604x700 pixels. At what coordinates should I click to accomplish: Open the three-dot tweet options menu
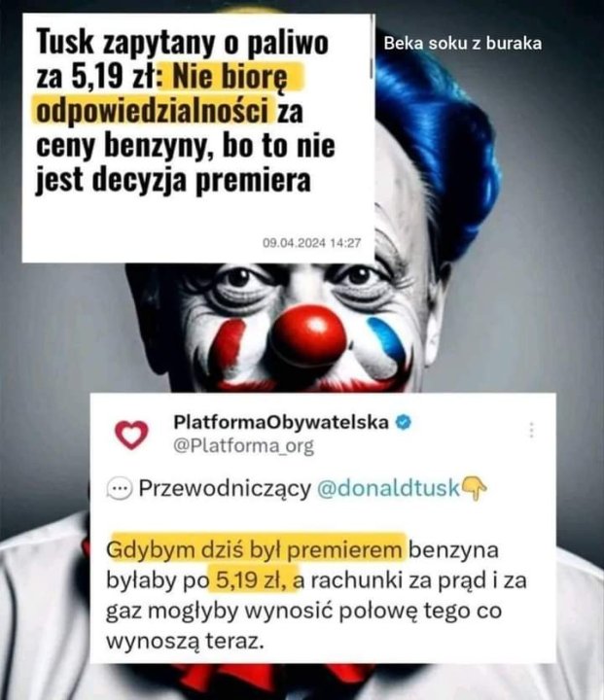(x=532, y=430)
